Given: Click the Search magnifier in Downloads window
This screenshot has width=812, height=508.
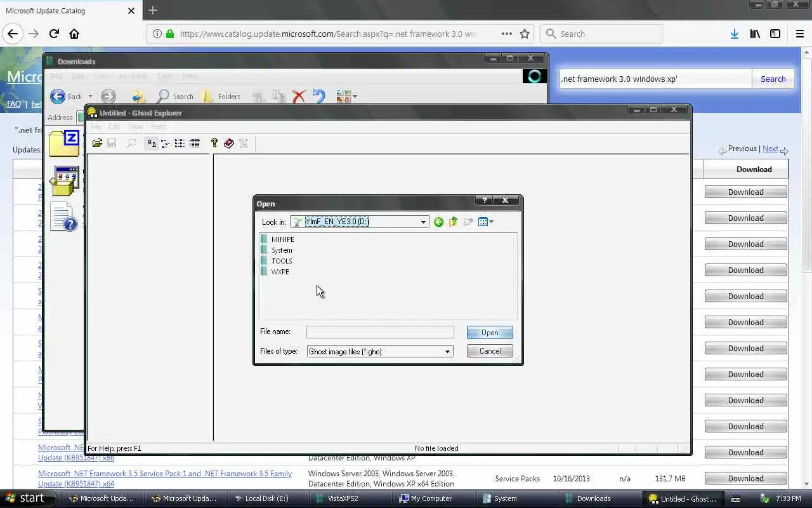Looking at the screenshot, I should 175,97.
